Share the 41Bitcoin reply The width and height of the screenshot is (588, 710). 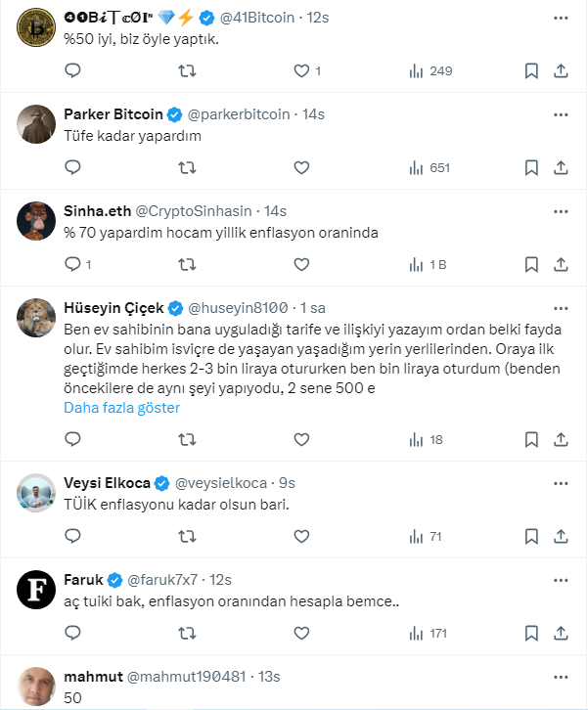tap(562, 70)
